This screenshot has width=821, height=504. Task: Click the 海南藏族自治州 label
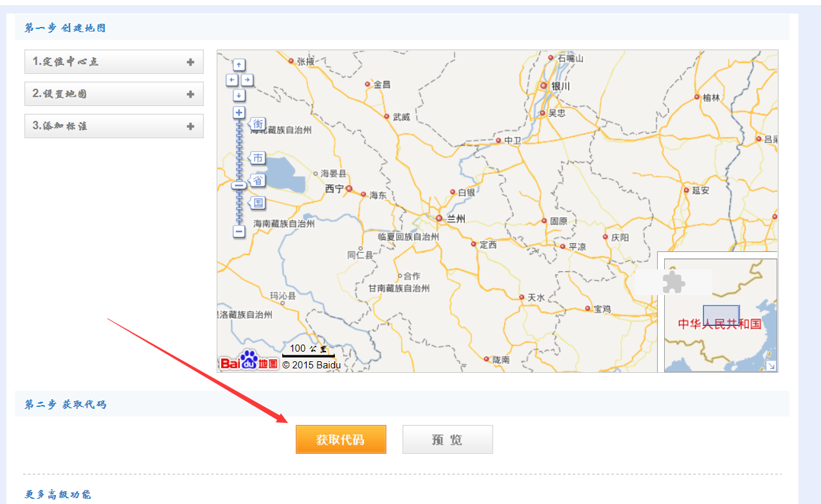[284, 224]
